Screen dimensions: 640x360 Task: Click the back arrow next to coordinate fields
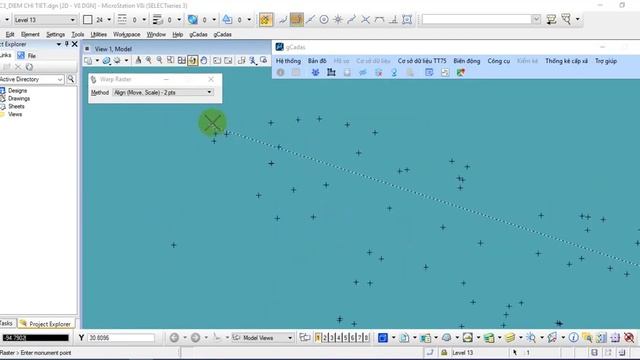click(x=174, y=338)
